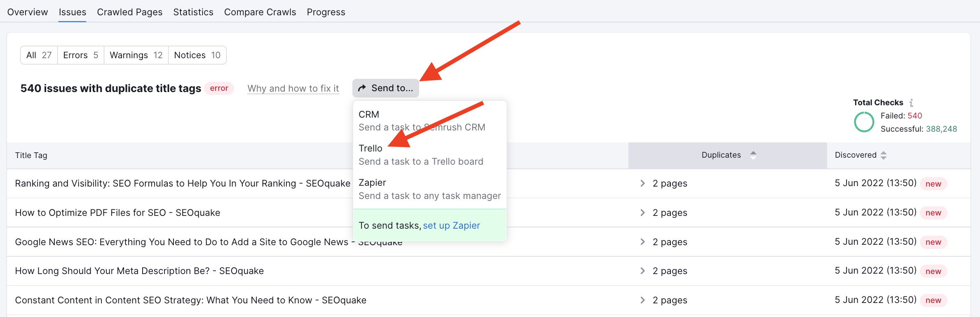980x317 pixels.
Task: Filter issues by Errors 5
Action: (x=81, y=55)
